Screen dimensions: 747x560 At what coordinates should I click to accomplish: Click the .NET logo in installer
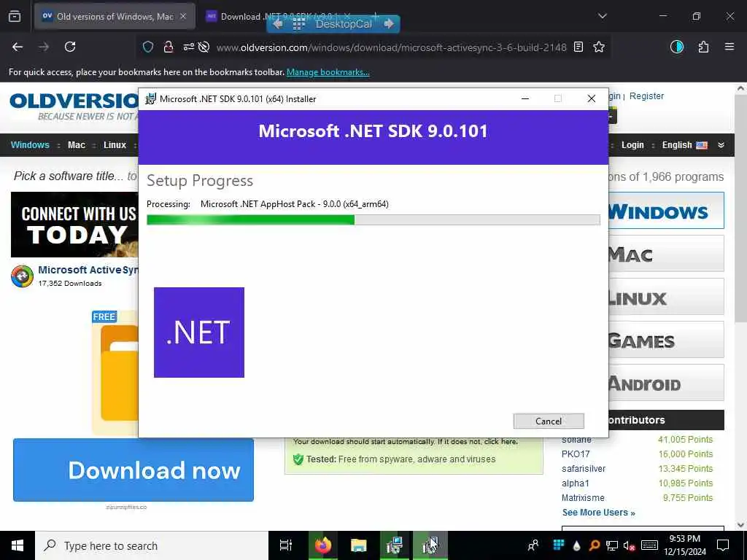pyautogui.click(x=199, y=332)
